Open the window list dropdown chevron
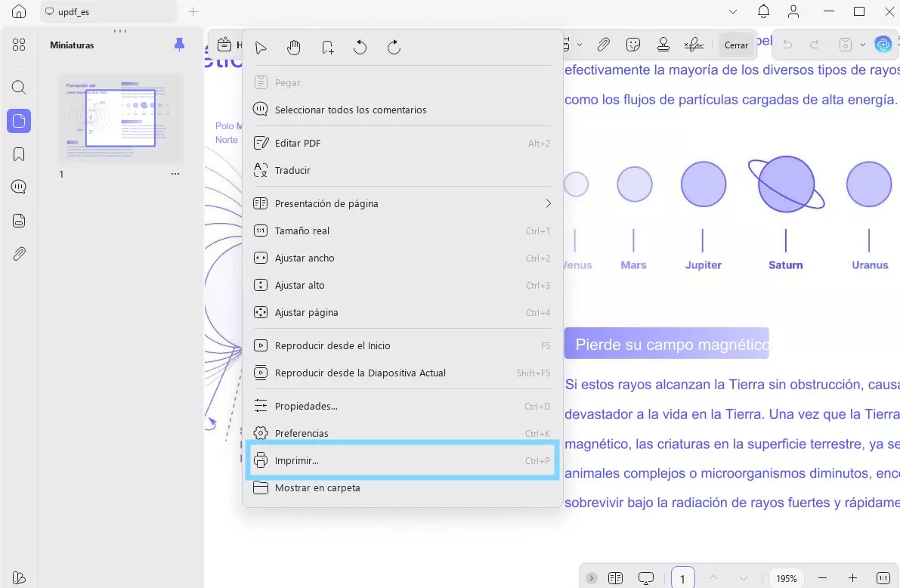Viewport: 900px width, 588px height. pos(733,11)
